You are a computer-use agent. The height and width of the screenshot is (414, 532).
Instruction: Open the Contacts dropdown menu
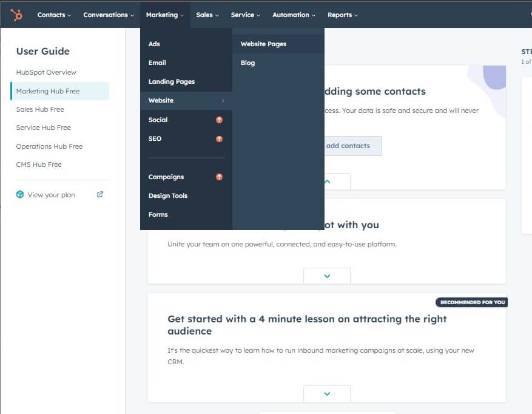tap(54, 15)
